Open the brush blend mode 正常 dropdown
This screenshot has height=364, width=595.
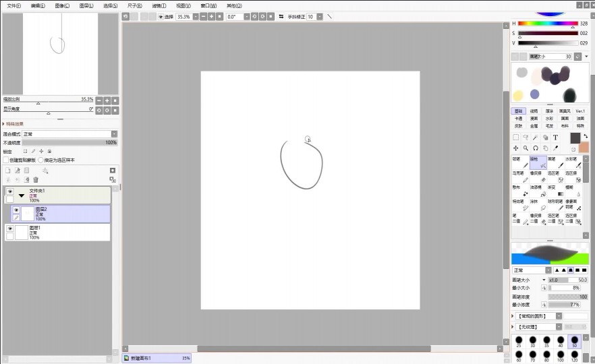click(548, 270)
